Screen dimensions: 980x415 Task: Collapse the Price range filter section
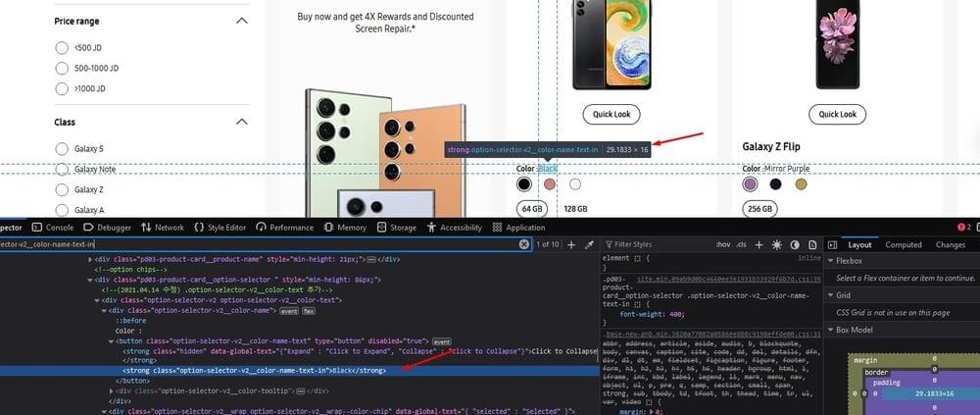[242, 21]
